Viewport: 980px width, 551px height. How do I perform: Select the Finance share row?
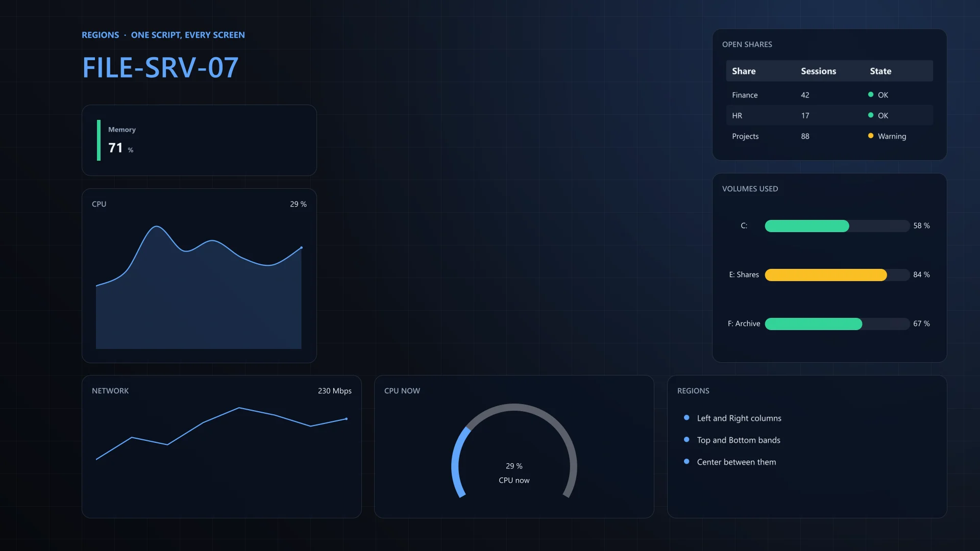pos(829,95)
